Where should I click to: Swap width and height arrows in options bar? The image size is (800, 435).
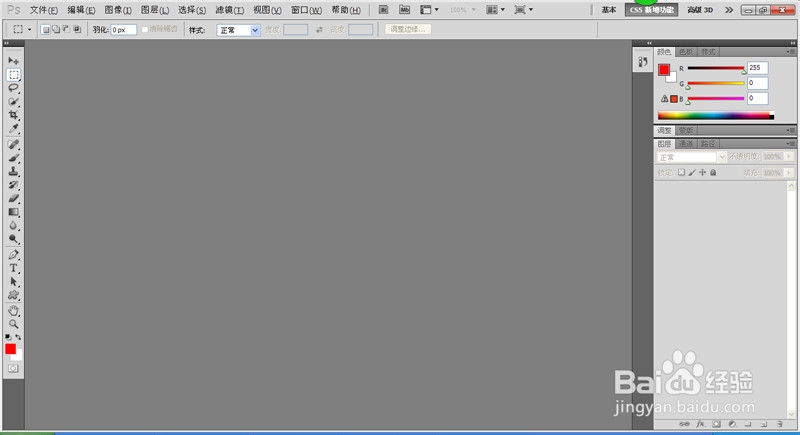pos(319,30)
